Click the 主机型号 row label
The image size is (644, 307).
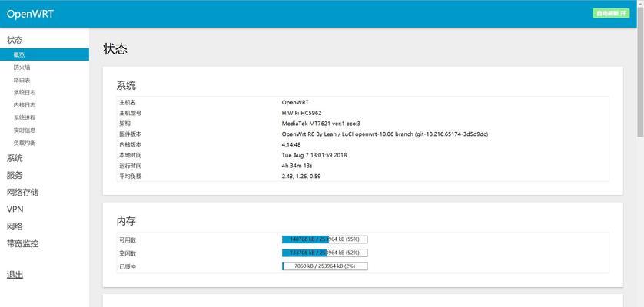point(130,113)
